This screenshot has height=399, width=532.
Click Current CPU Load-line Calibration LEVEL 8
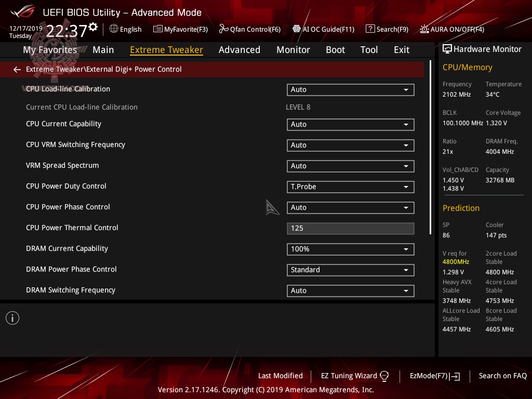coord(298,107)
